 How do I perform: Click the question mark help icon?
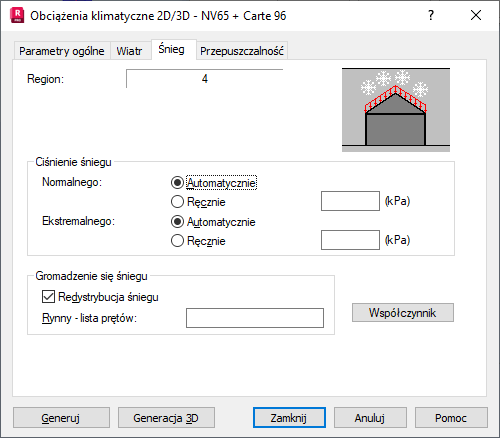(431, 15)
